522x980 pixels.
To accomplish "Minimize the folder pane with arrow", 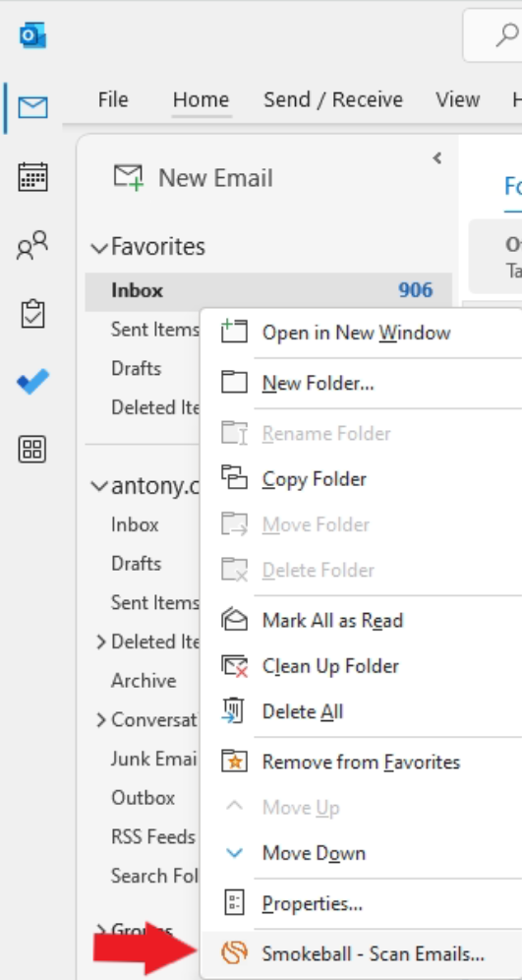I will [x=437, y=158].
